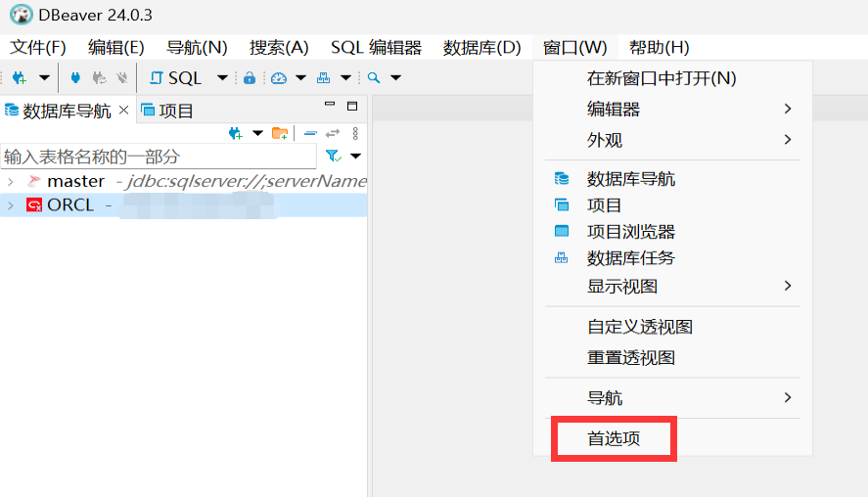The image size is (868, 497).
Task: Click the new database connection plug icon
Action: point(19,78)
